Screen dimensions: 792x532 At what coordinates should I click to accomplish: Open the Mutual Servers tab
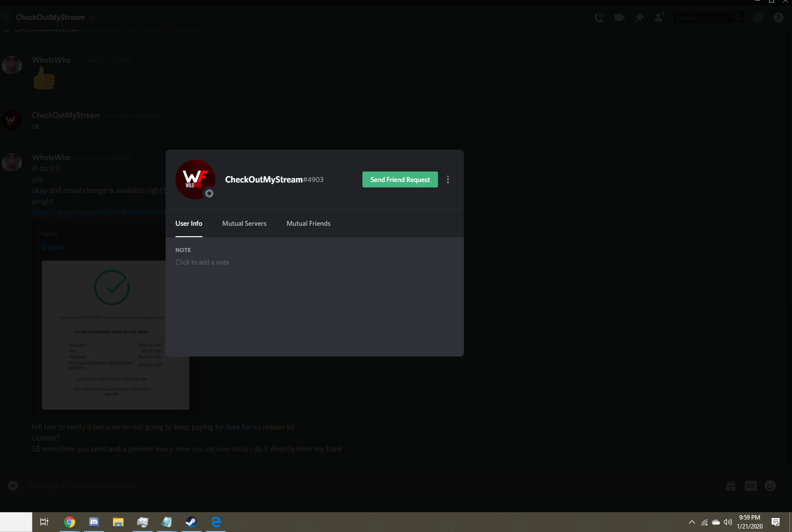tap(244, 223)
